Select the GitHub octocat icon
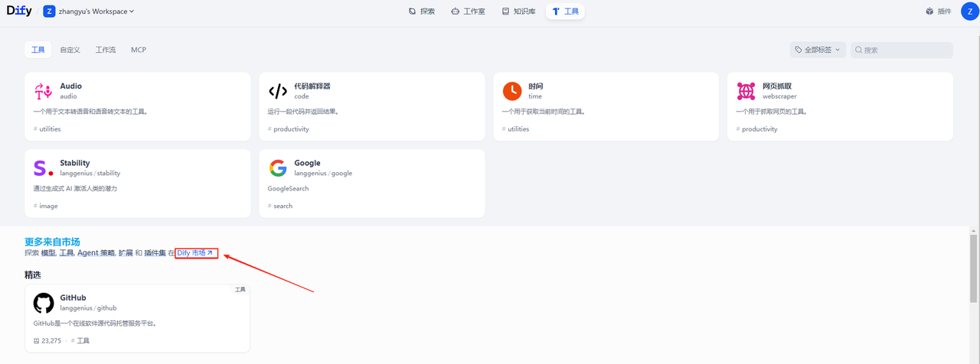This screenshot has width=980, height=364. click(44, 303)
